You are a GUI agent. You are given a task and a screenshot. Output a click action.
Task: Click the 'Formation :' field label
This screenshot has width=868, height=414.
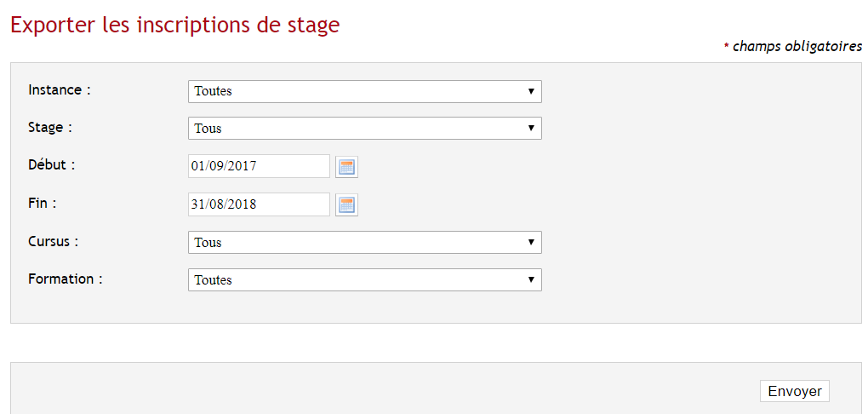click(66, 279)
